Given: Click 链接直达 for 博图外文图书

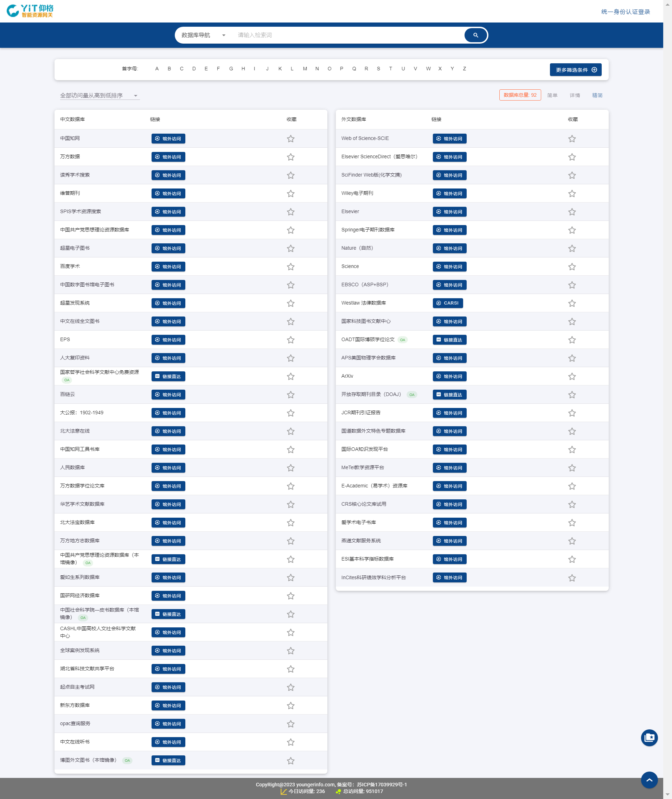Looking at the screenshot, I should tap(168, 761).
